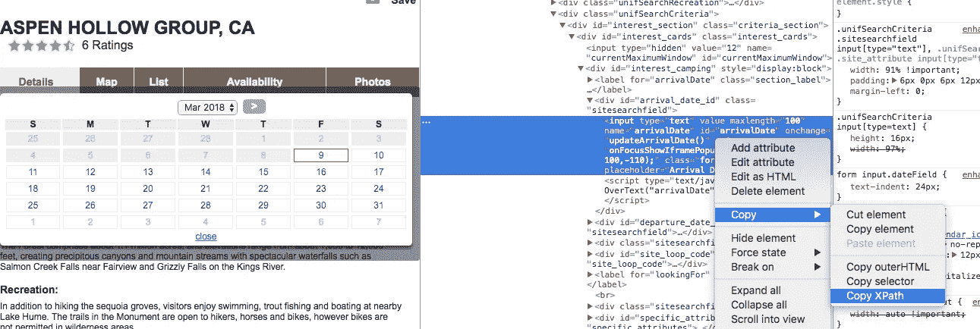
Task: Select Copy selector
Action: (888, 281)
